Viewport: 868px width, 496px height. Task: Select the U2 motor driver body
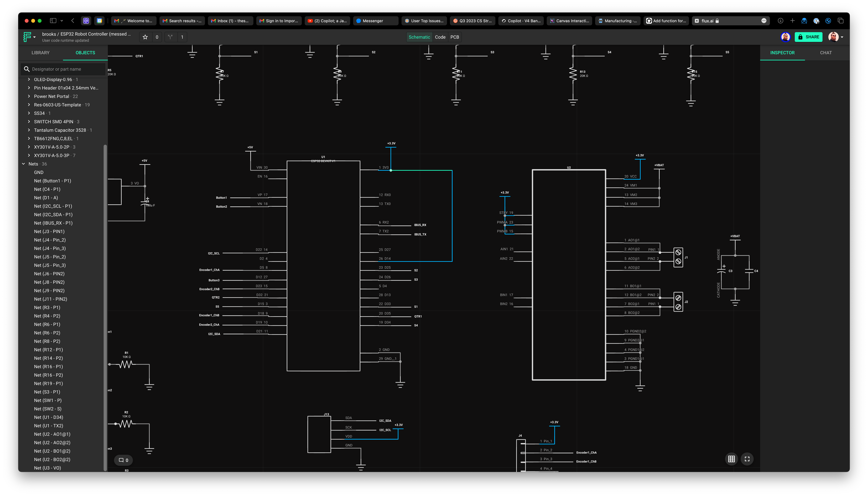[569, 275]
